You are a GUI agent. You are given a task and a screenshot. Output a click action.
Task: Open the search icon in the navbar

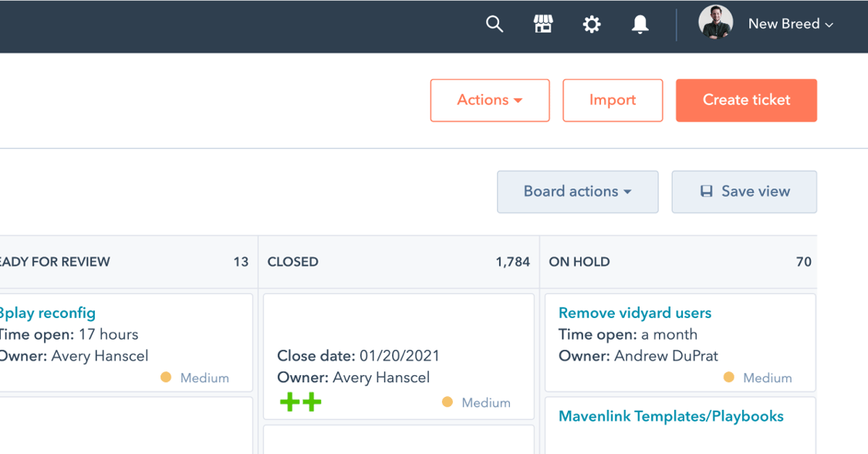pyautogui.click(x=494, y=24)
